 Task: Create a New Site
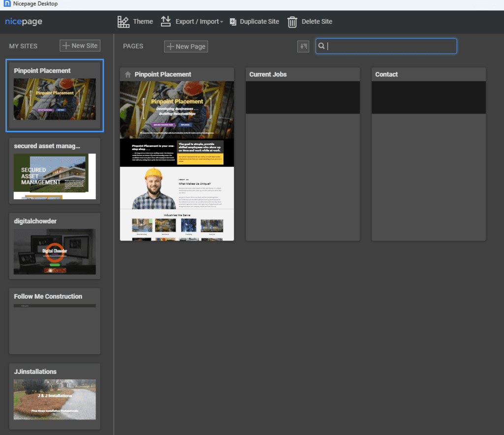[80, 46]
